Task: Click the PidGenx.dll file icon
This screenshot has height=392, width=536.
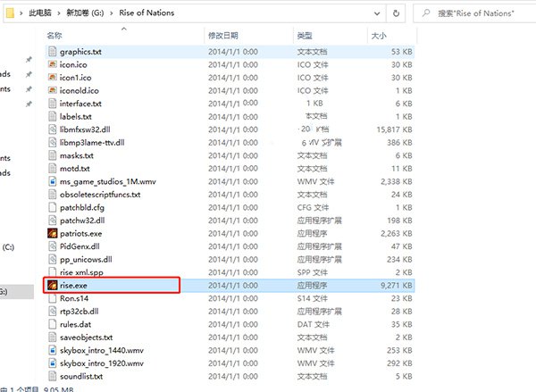Action: (53, 246)
